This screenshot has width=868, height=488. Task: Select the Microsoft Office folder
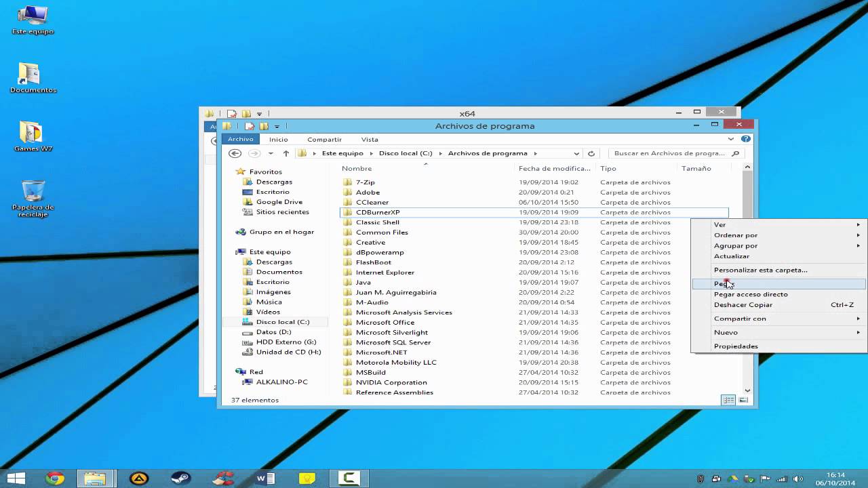click(534, 323)
